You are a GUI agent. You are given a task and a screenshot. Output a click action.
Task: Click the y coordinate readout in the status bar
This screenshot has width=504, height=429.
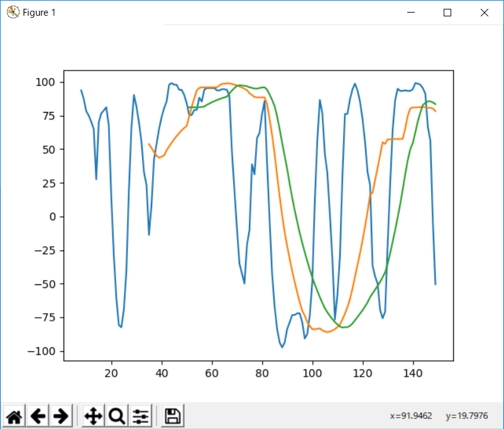pyautogui.click(x=466, y=416)
